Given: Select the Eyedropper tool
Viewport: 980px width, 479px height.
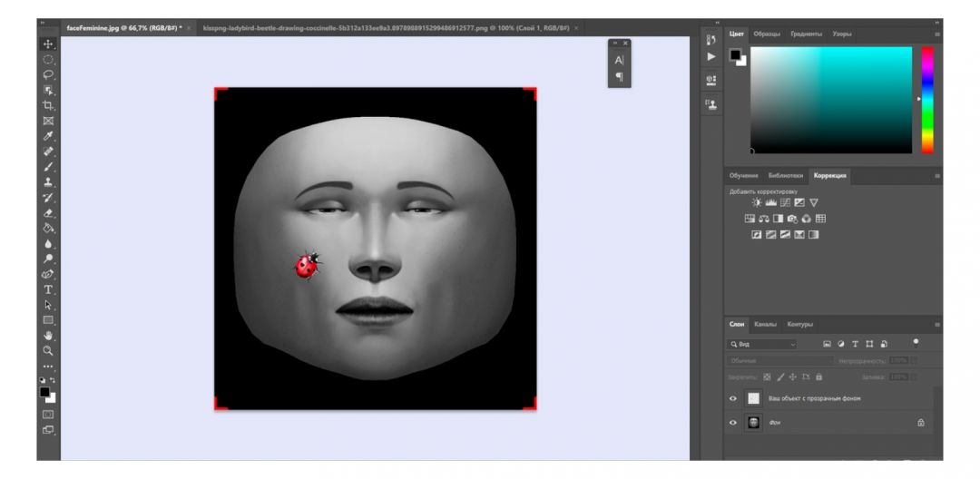Looking at the screenshot, I should [48, 136].
